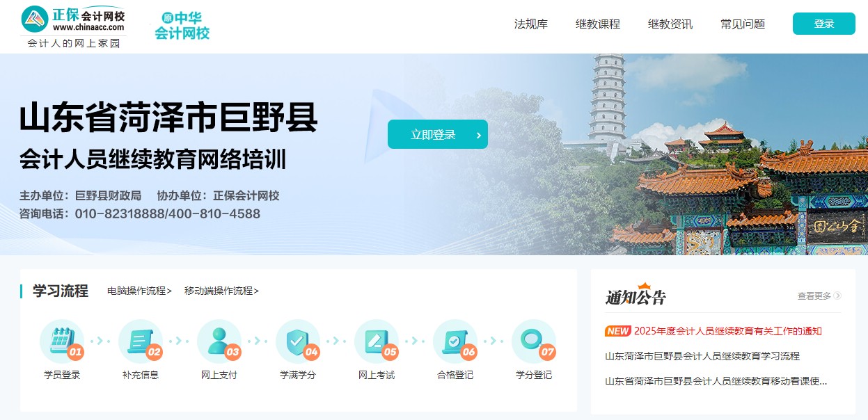
Task: Click the 合格登记 certificate step icon
Action: [455, 341]
